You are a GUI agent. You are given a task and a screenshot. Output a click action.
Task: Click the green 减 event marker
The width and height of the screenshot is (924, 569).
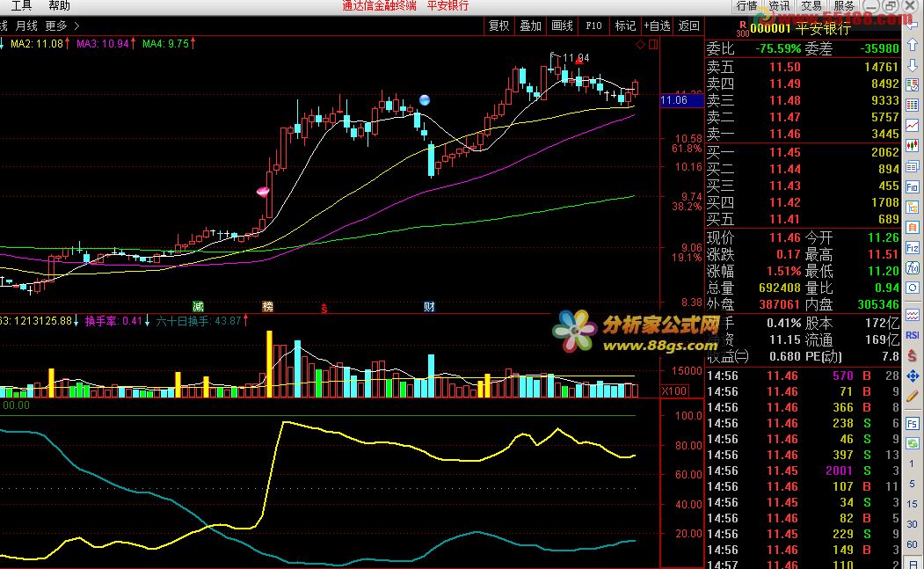[x=198, y=307]
